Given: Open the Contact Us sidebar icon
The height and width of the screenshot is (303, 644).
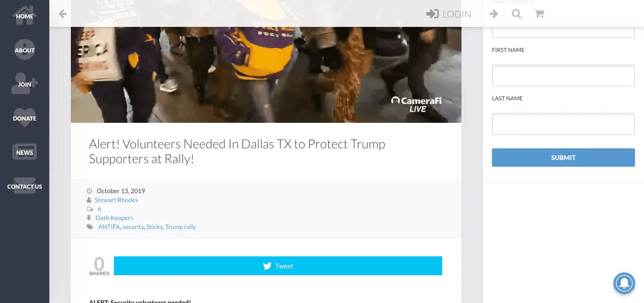Looking at the screenshot, I should click(25, 186).
